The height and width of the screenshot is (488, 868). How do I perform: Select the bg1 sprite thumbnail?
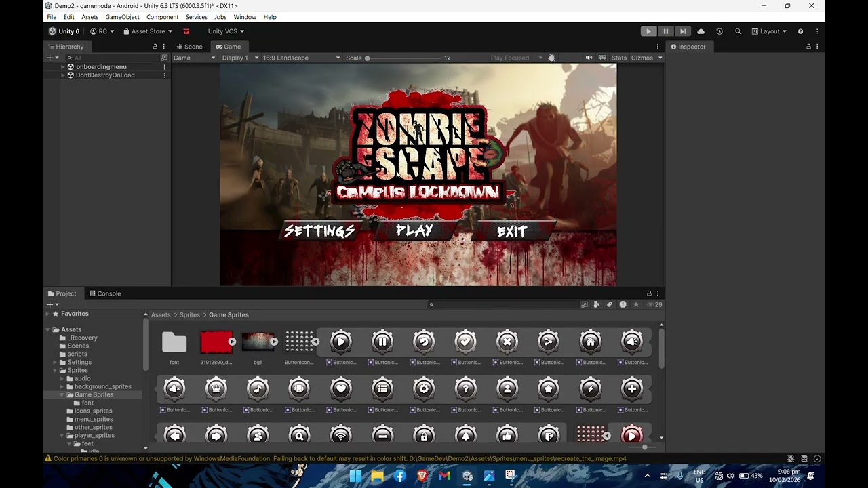click(x=258, y=342)
